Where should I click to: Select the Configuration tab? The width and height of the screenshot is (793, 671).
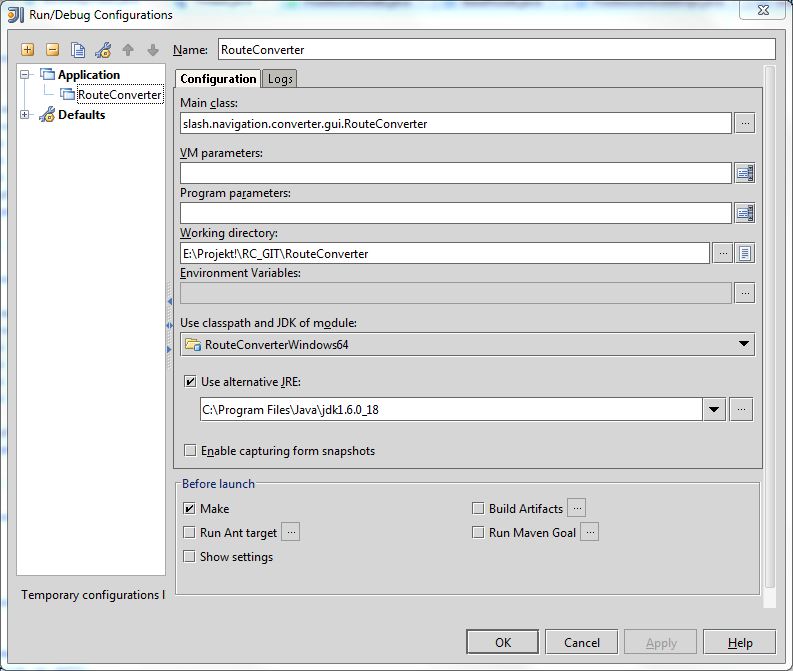(218, 79)
